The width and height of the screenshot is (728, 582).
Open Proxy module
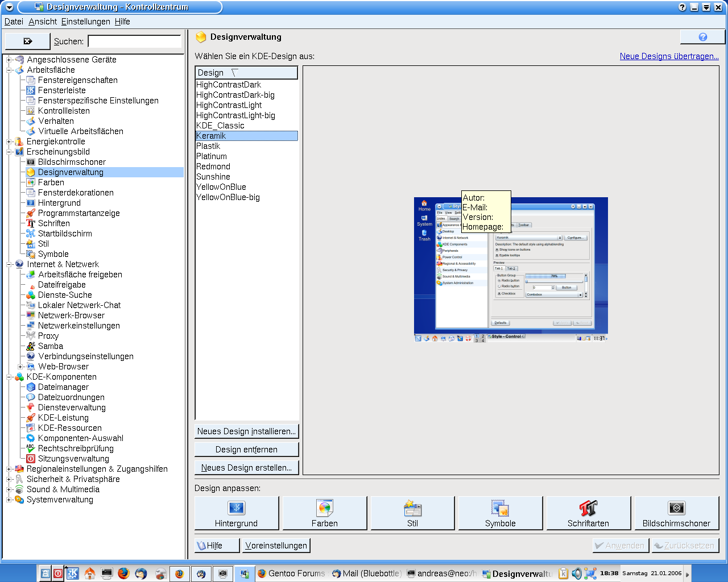pyautogui.click(x=48, y=336)
